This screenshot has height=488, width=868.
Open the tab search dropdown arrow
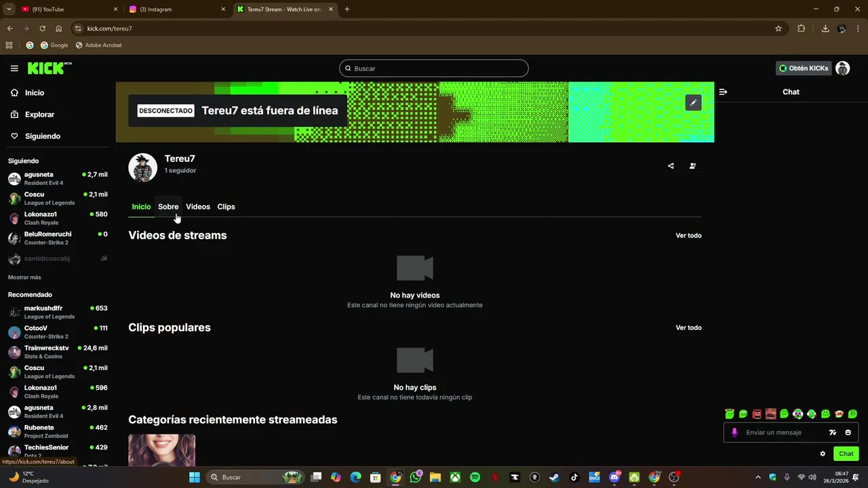9,9
